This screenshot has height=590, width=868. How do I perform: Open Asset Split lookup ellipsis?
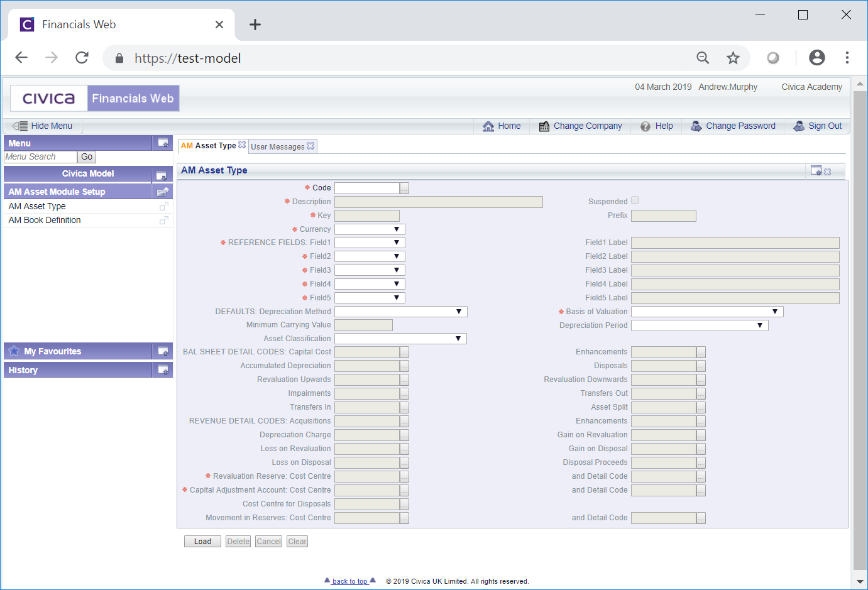tap(701, 408)
